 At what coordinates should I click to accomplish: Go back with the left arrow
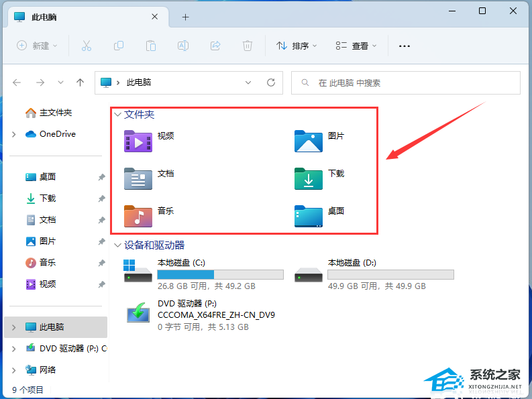point(17,82)
